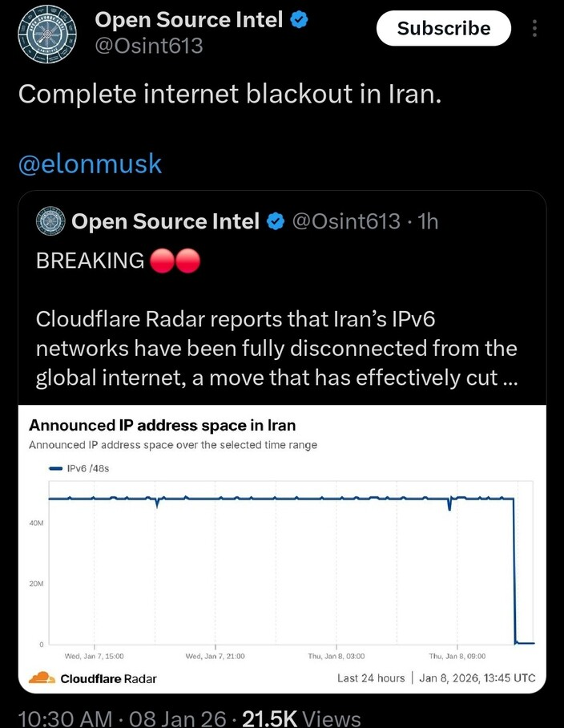
Task: Open the three-dot more options menu
Action: point(535,28)
